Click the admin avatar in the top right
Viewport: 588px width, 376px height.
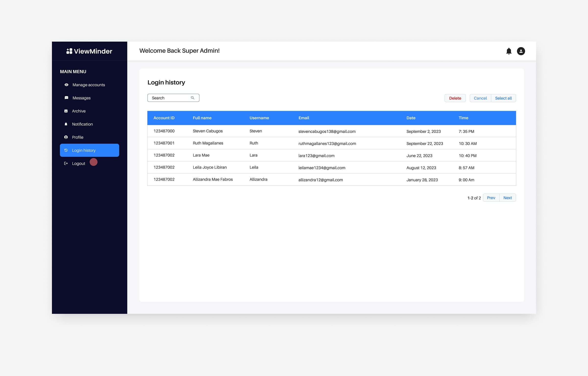[521, 51]
